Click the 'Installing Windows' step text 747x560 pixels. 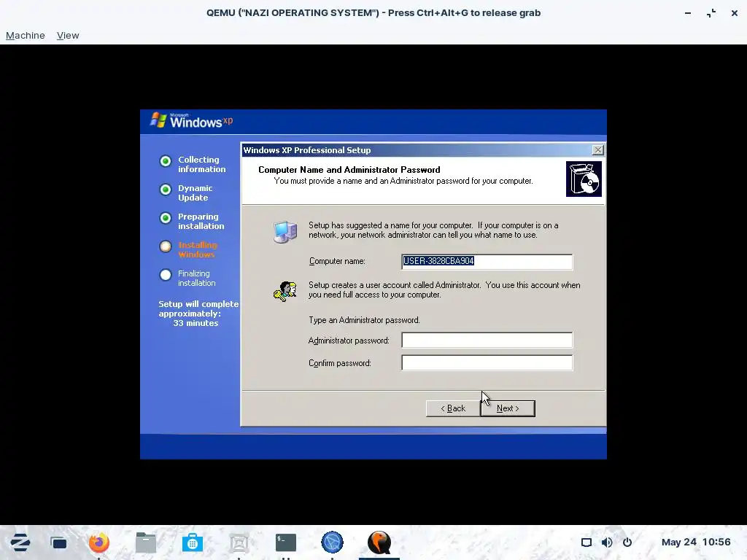point(197,249)
